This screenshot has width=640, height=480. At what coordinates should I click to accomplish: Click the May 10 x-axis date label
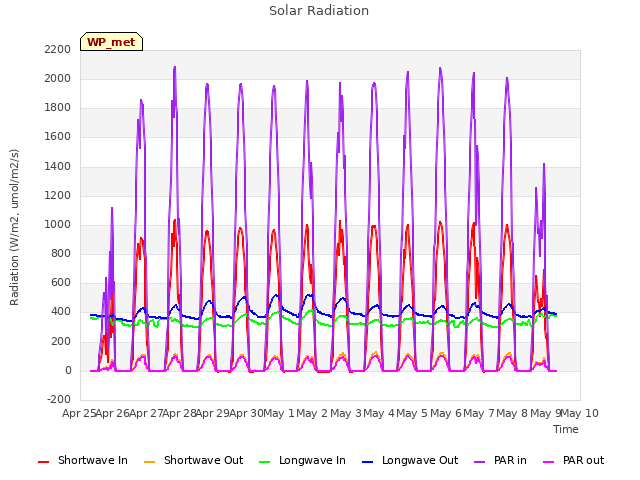pos(580,413)
